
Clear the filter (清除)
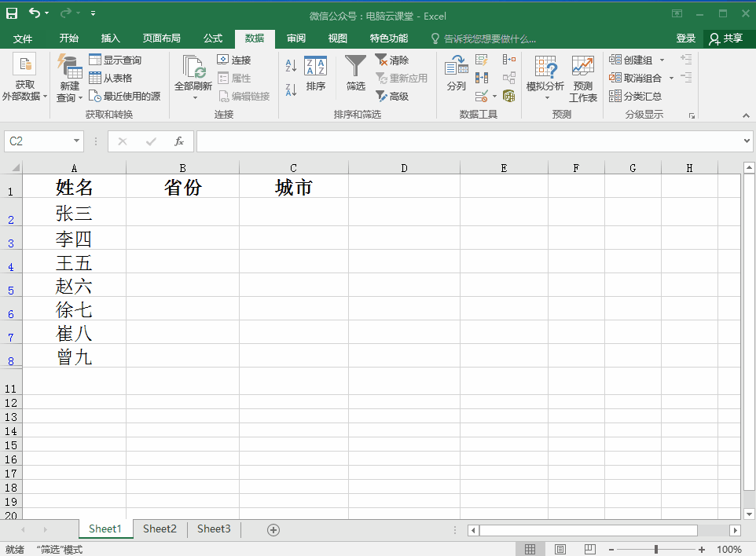tap(391, 60)
